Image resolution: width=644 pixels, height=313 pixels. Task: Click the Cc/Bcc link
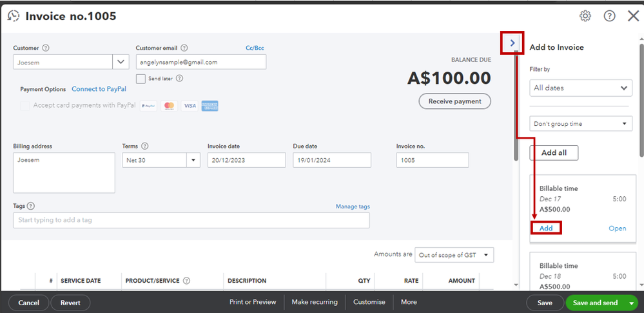pos(255,48)
